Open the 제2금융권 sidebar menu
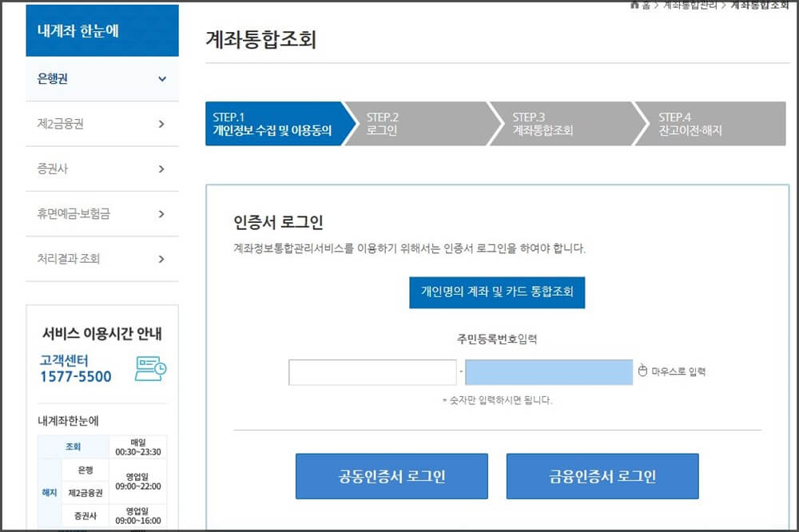 [102, 124]
